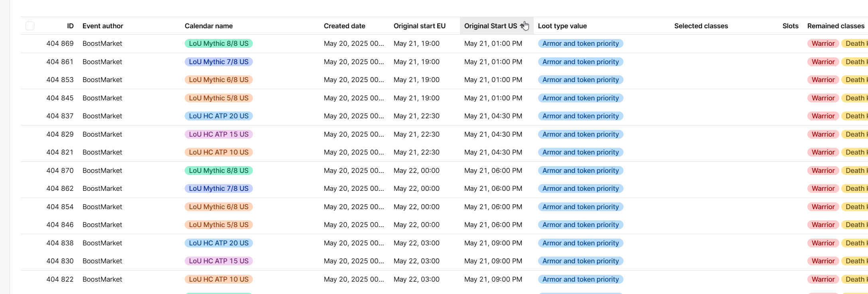Click the green LoU Mythic 8/8 US tag for ID 404 869

219,43
